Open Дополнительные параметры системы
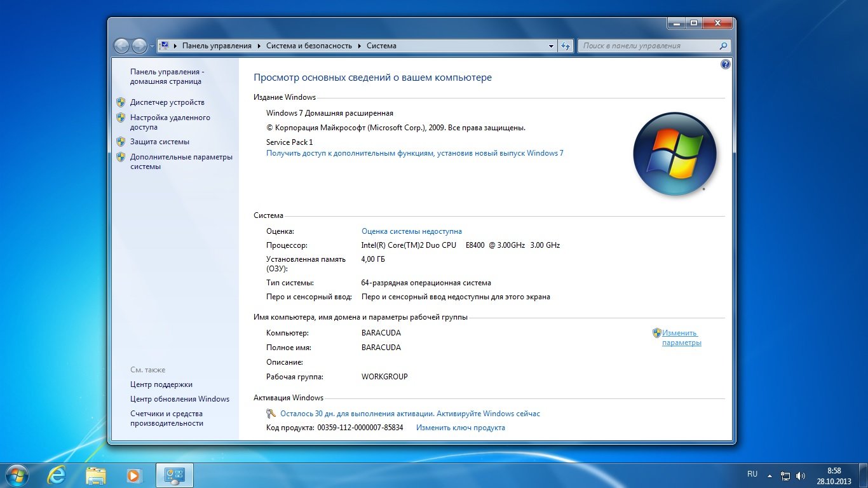This screenshot has height=488, width=868. click(x=181, y=161)
